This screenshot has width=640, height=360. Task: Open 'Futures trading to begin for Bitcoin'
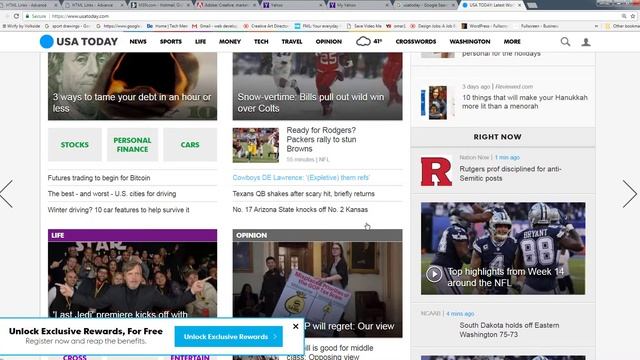(x=99, y=178)
